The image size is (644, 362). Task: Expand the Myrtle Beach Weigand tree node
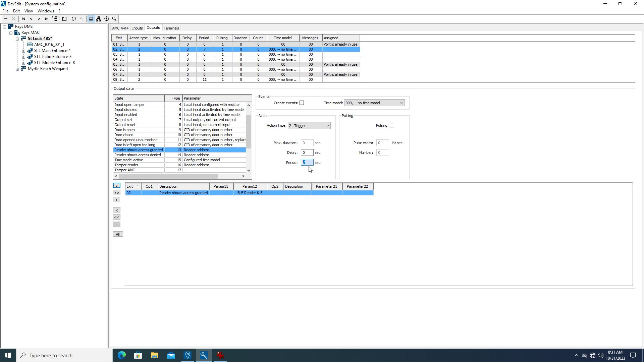[17, 69]
